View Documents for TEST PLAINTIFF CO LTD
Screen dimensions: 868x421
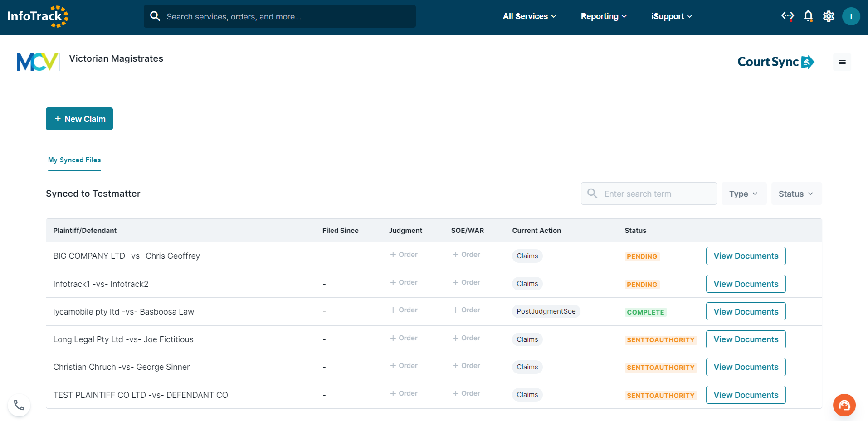click(x=746, y=395)
